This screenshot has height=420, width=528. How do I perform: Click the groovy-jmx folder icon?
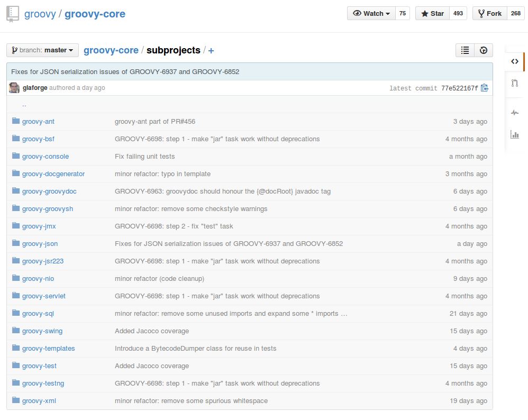16,226
